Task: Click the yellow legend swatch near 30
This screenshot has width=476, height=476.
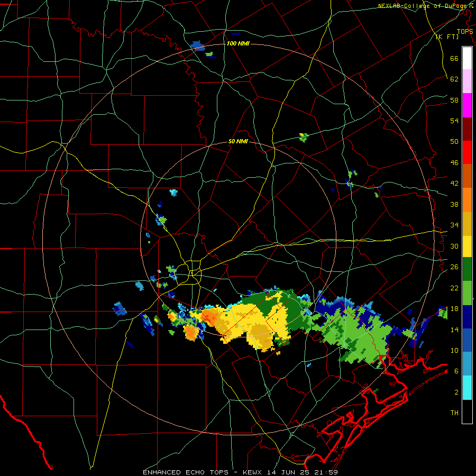Action: tap(467, 246)
